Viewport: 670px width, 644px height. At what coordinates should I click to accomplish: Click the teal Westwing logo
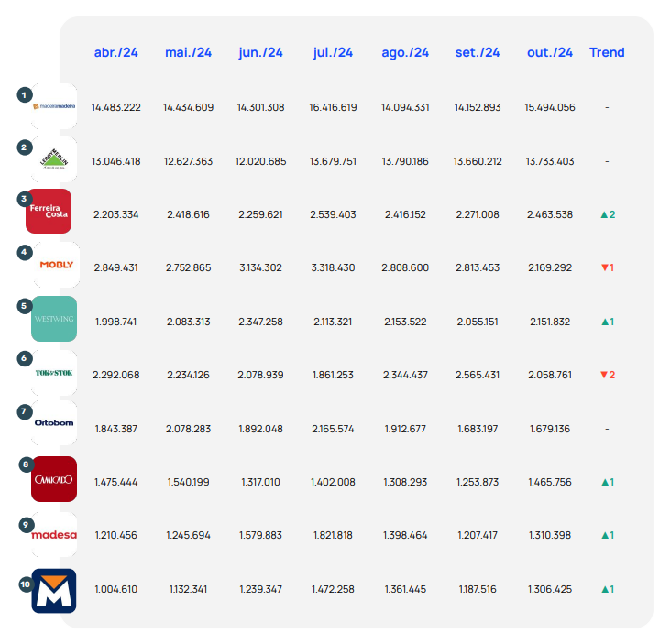point(54,319)
